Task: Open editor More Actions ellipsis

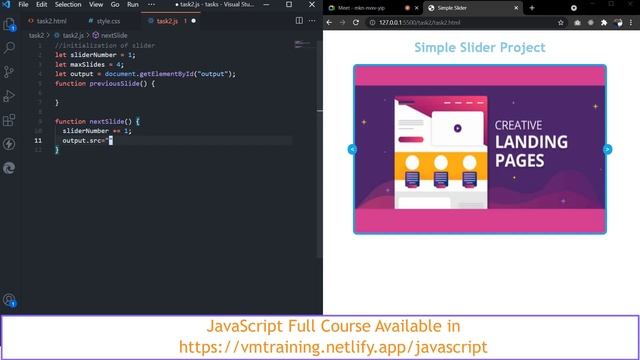Action: pyautogui.click(x=312, y=21)
